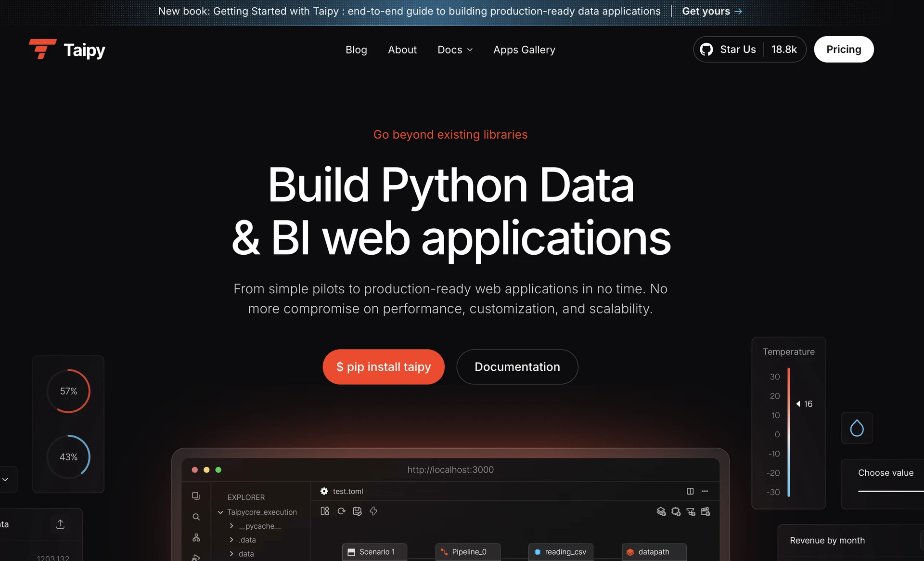Expand the __pycache__ folder
Image resolution: width=924 pixels, height=561 pixels.
click(x=231, y=526)
